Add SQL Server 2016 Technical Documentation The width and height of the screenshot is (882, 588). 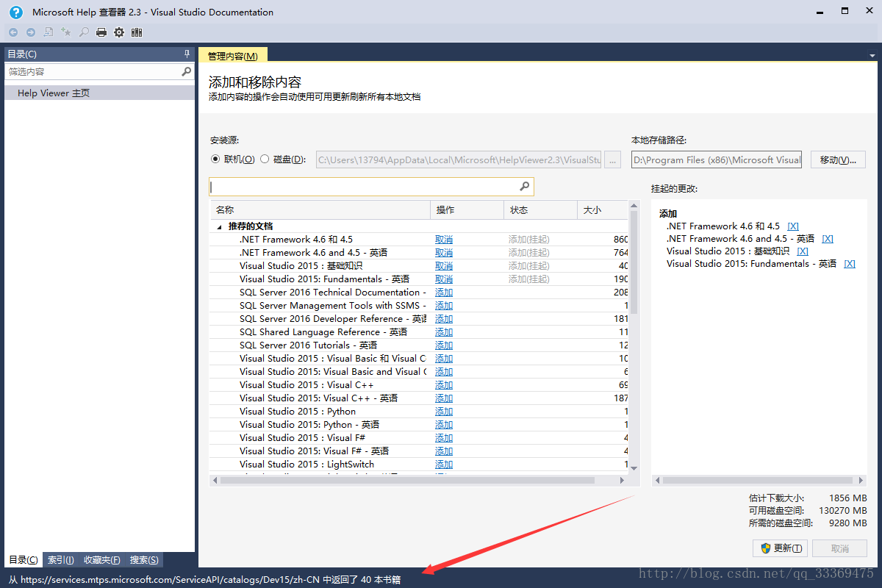click(x=444, y=293)
